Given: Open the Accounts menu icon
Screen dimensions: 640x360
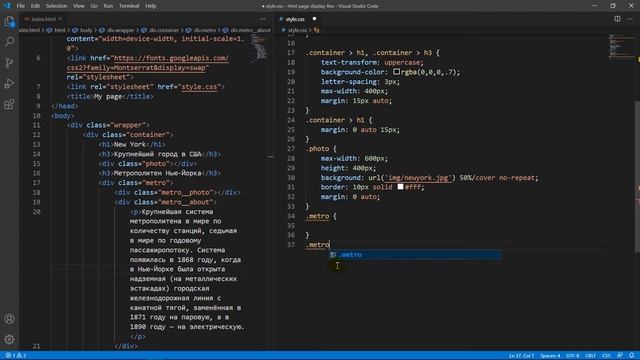Looking at the screenshot, I should (9, 319).
